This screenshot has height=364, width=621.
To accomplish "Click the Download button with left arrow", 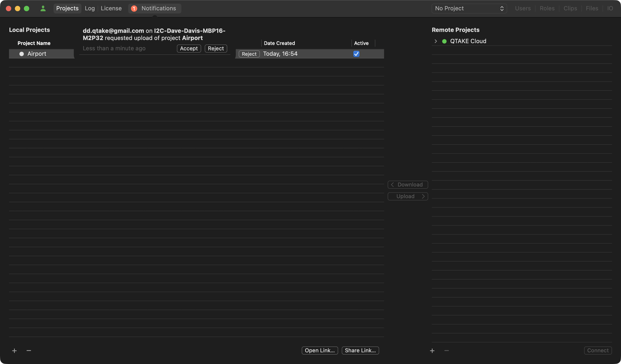I will click(x=408, y=184).
